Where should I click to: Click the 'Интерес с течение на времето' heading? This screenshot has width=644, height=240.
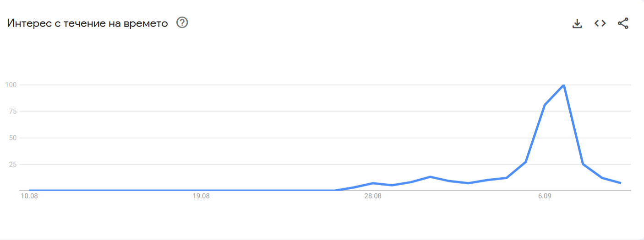87,23
